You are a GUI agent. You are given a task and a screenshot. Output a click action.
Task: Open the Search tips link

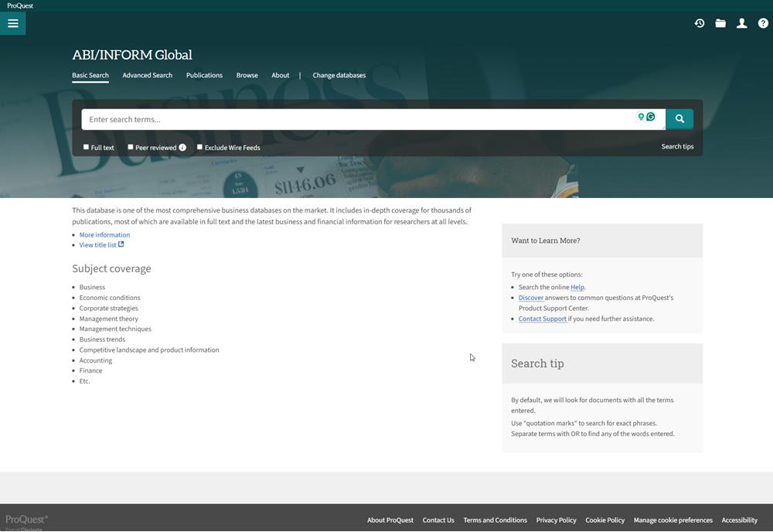click(x=677, y=146)
